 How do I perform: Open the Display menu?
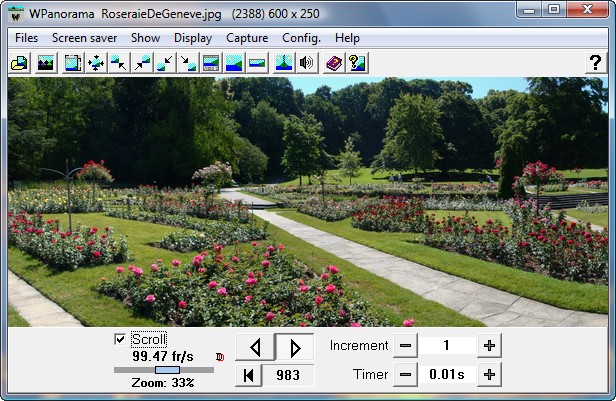tap(193, 38)
